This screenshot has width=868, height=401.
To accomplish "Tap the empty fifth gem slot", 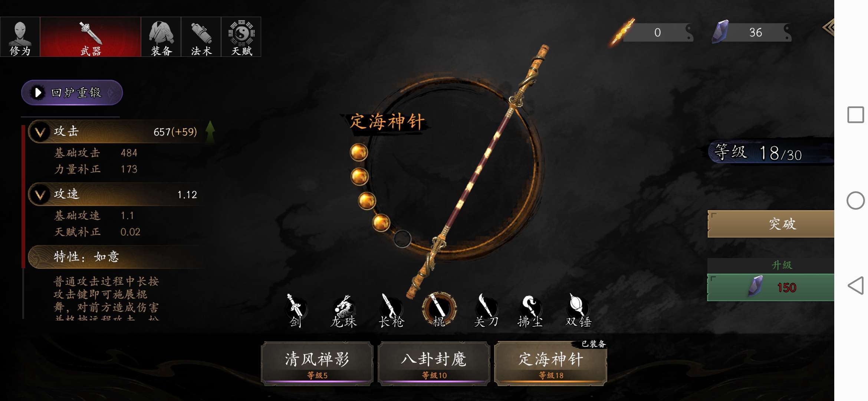I will pyautogui.click(x=402, y=239).
